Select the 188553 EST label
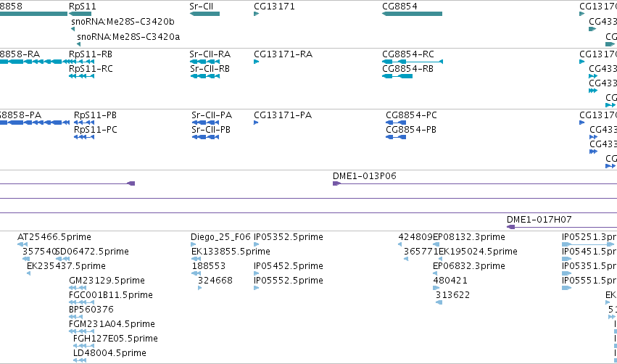Screen dimensions: 617x364 coord(209,266)
